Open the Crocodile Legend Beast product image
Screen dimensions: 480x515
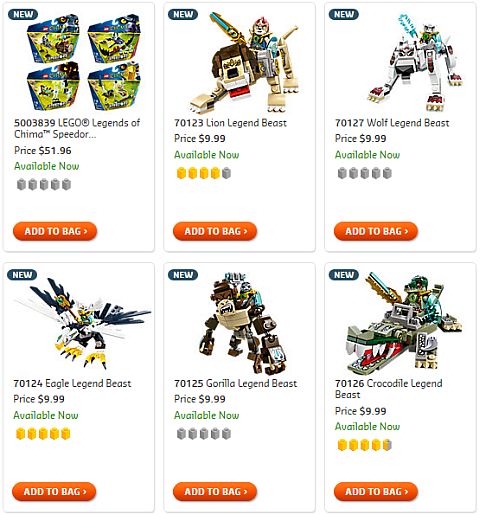click(404, 323)
